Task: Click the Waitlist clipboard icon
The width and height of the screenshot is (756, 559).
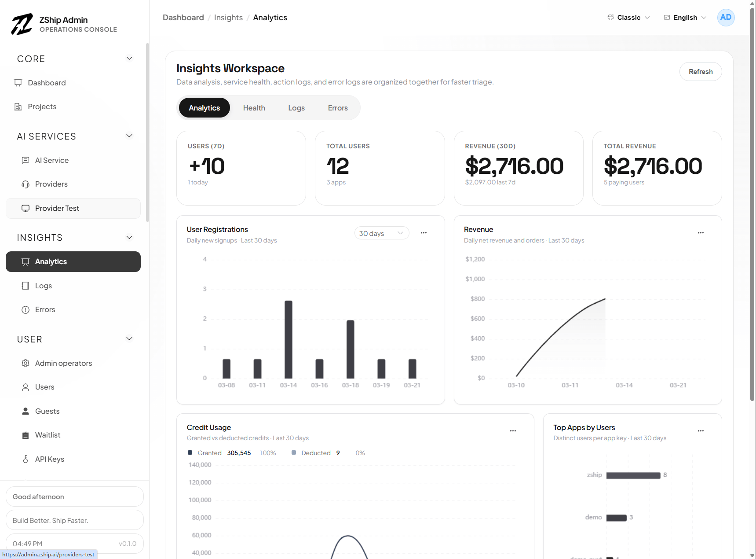Action: [x=26, y=435]
